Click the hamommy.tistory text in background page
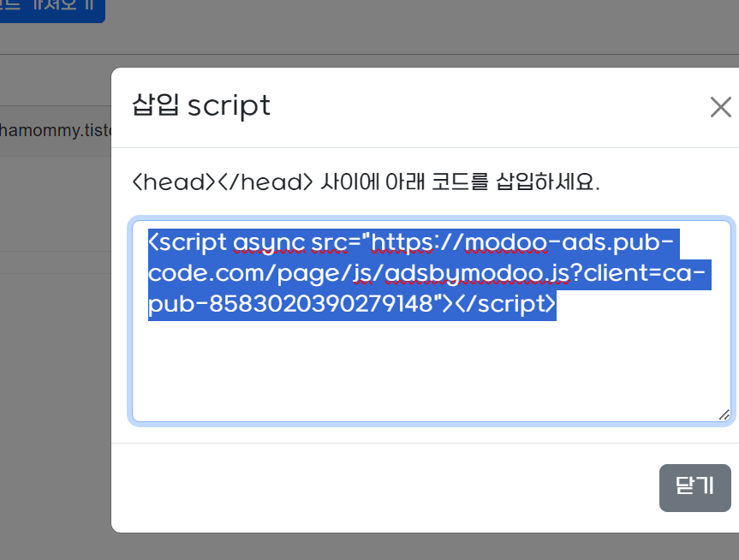This screenshot has height=560, width=739. pos(56,130)
